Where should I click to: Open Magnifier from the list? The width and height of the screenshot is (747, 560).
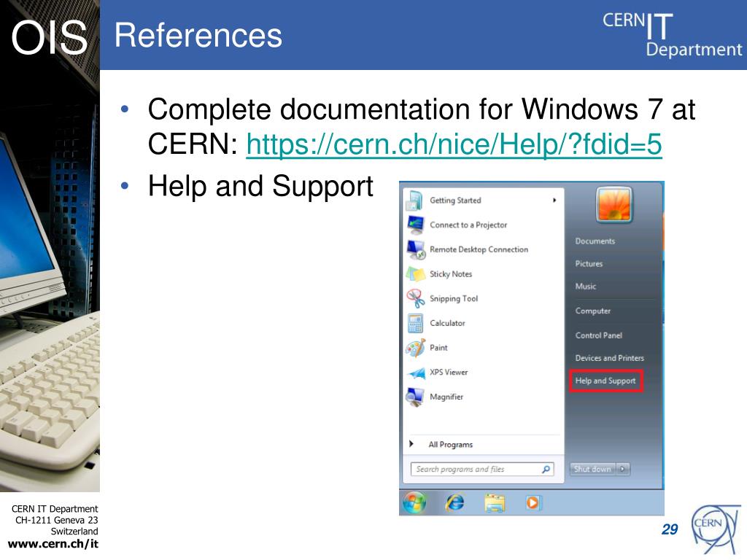446,397
